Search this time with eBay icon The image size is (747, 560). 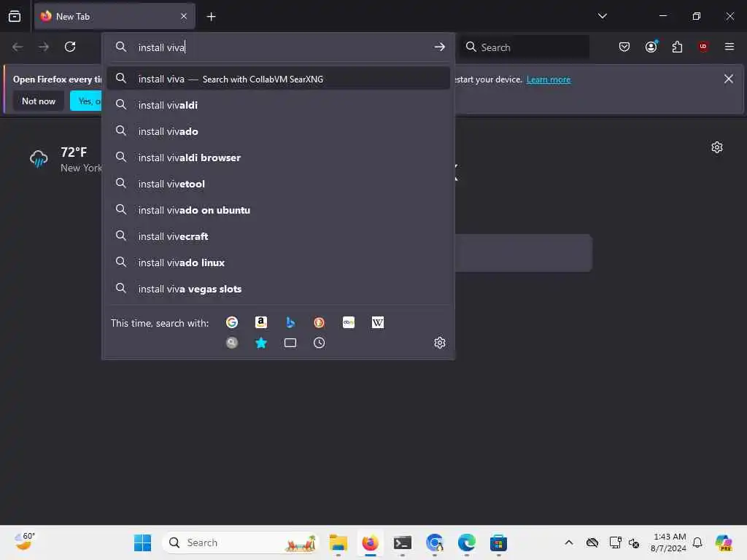pyautogui.click(x=348, y=322)
